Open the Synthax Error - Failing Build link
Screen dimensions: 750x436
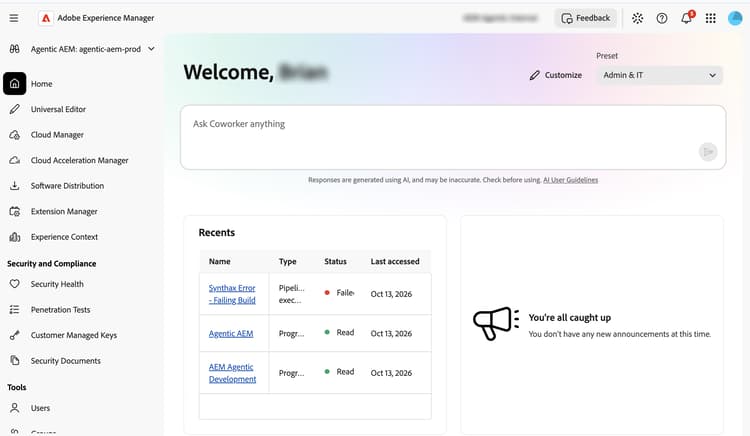point(232,294)
